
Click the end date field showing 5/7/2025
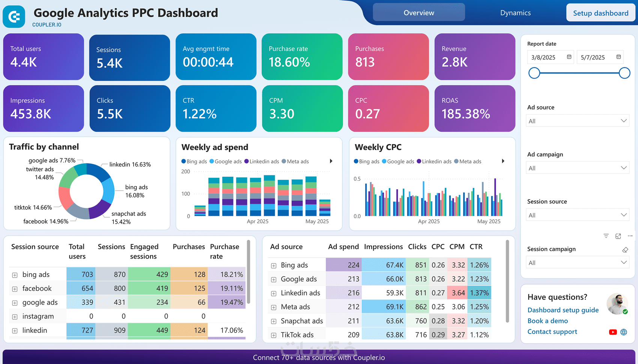pyautogui.click(x=600, y=57)
